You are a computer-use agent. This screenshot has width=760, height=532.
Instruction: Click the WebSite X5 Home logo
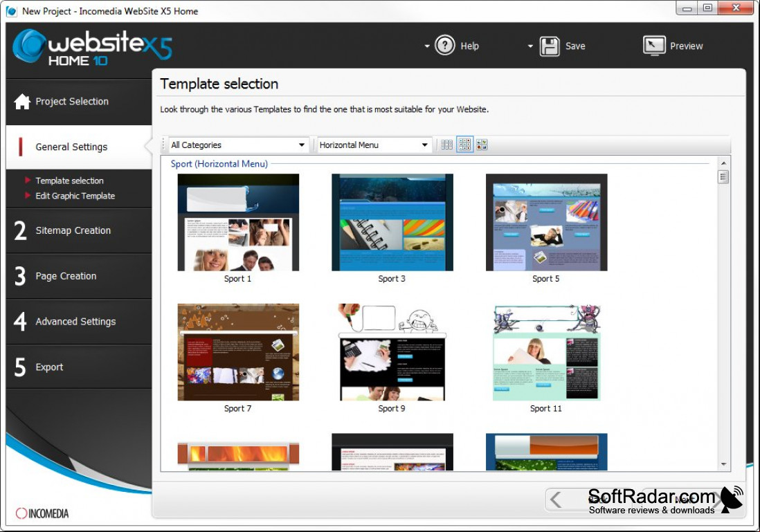92,47
